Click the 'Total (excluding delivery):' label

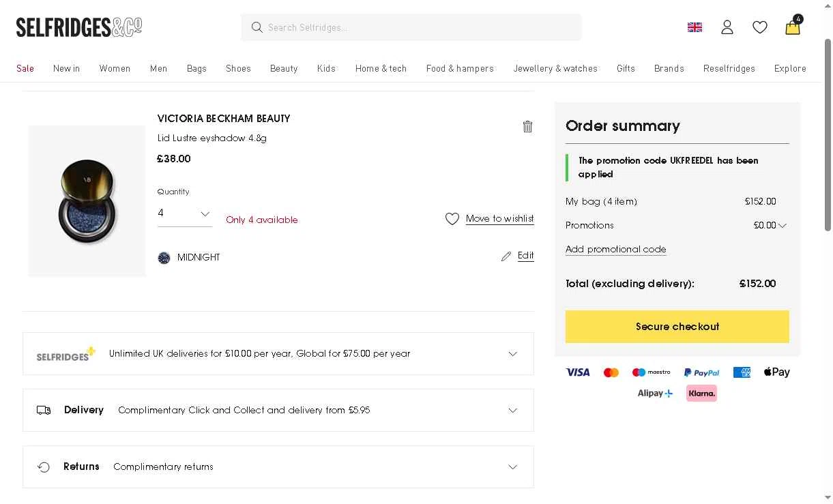click(x=630, y=284)
